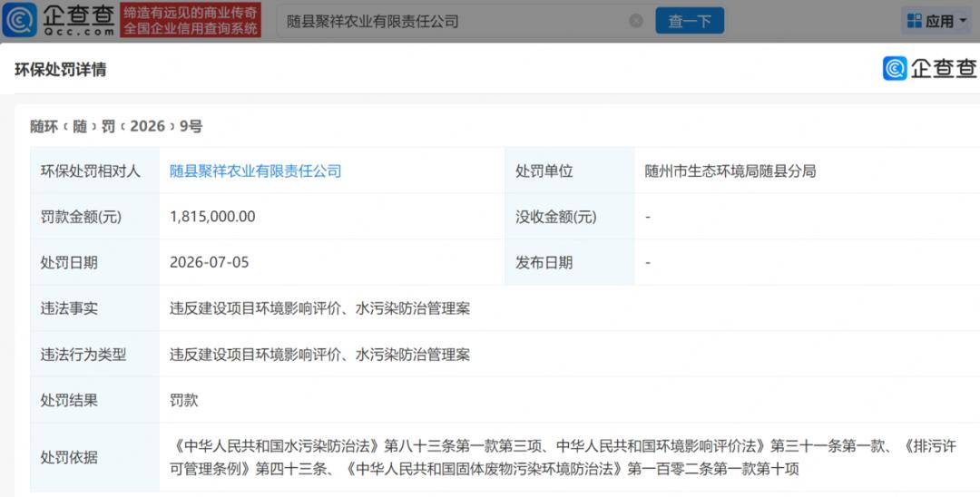This screenshot has height=497, width=980.
Task: Click the 查一下 search button
Action: tap(690, 21)
